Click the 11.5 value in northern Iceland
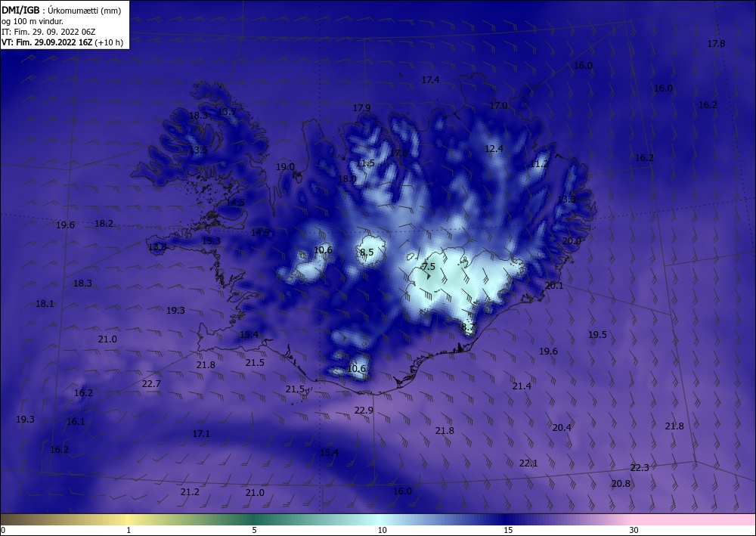Image resolution: width=756 pixels, height=536 pixels. (x=365, y=163)
